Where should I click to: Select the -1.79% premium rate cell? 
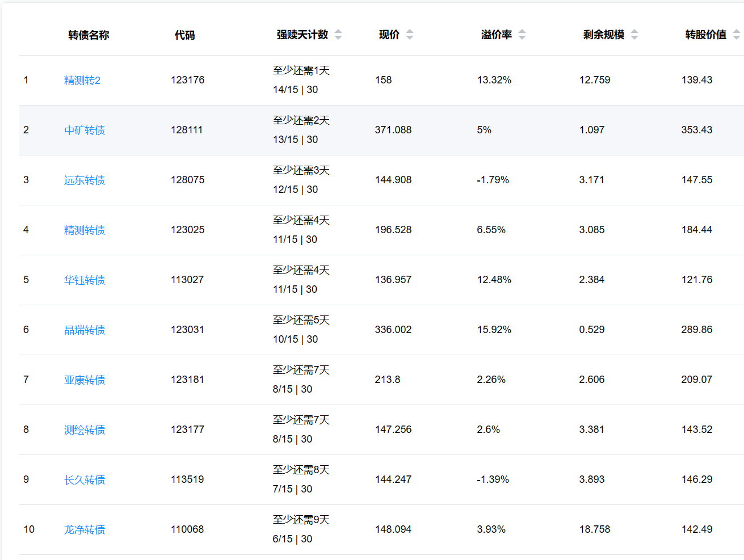tap(493, 180)
